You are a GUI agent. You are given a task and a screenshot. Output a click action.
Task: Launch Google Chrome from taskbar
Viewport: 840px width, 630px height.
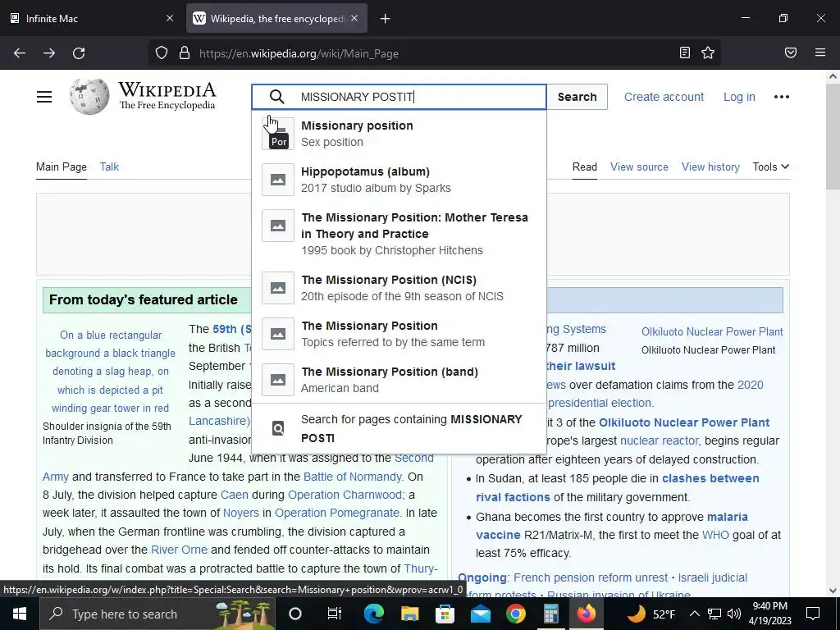[x=516, y=614]
